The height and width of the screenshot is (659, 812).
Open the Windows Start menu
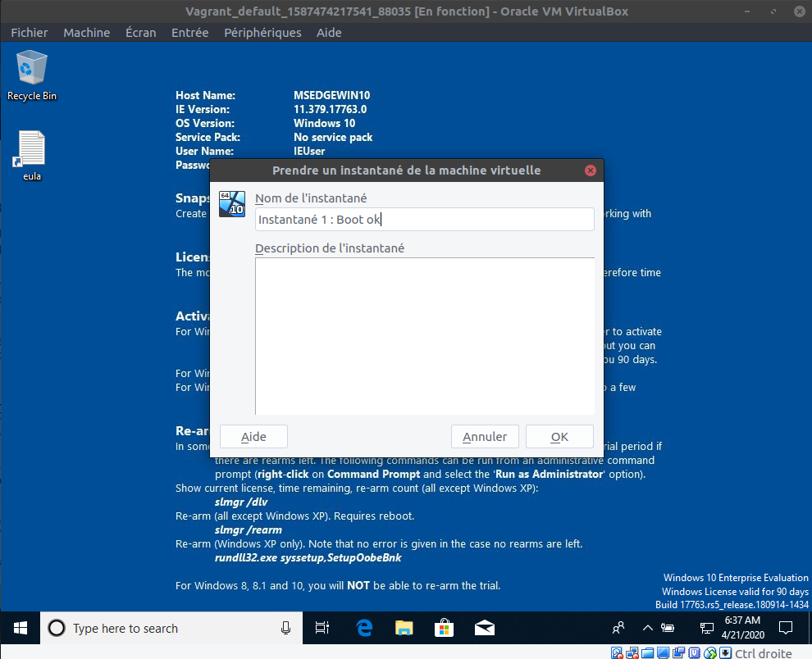[x=20, y=628]
